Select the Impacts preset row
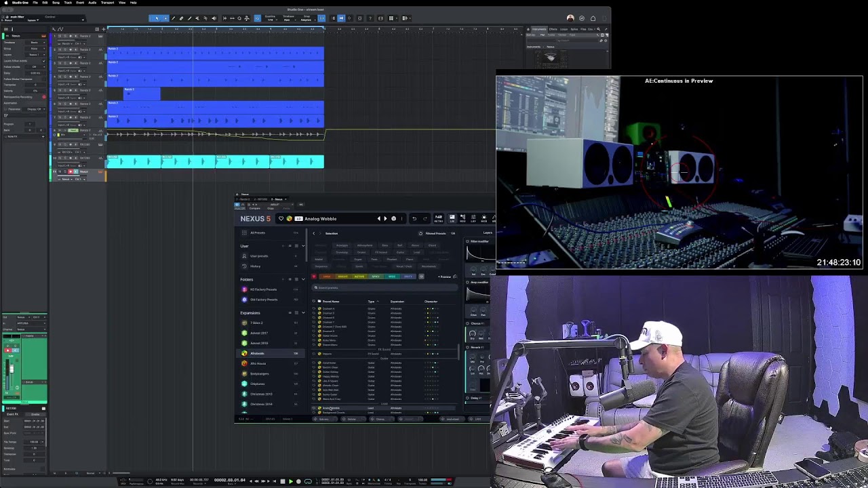 coord(384,354)
